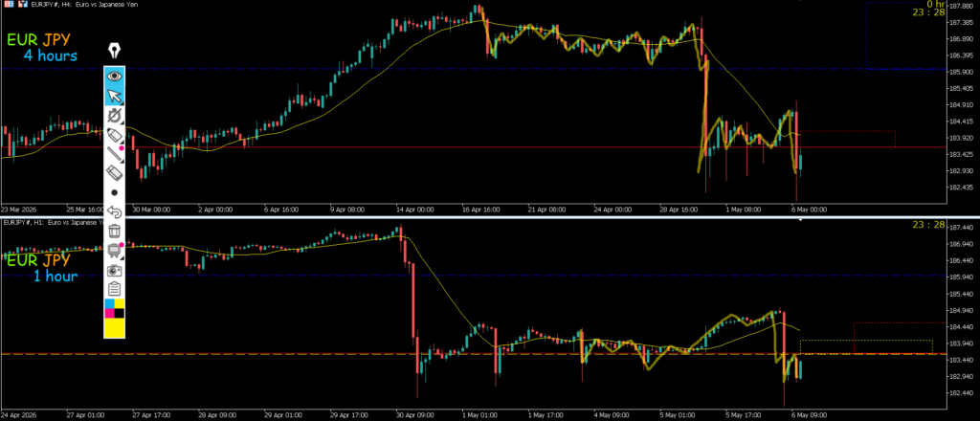Viewport: 980px width, 421px height.
Task: Click the clipboard icon
Action: click(115, 289)
